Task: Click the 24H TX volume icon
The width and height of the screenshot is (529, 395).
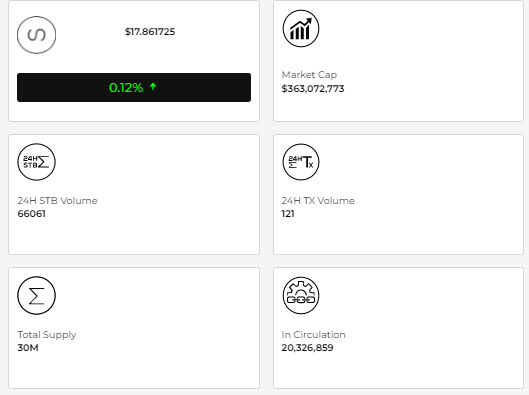Action: point(301,162)
